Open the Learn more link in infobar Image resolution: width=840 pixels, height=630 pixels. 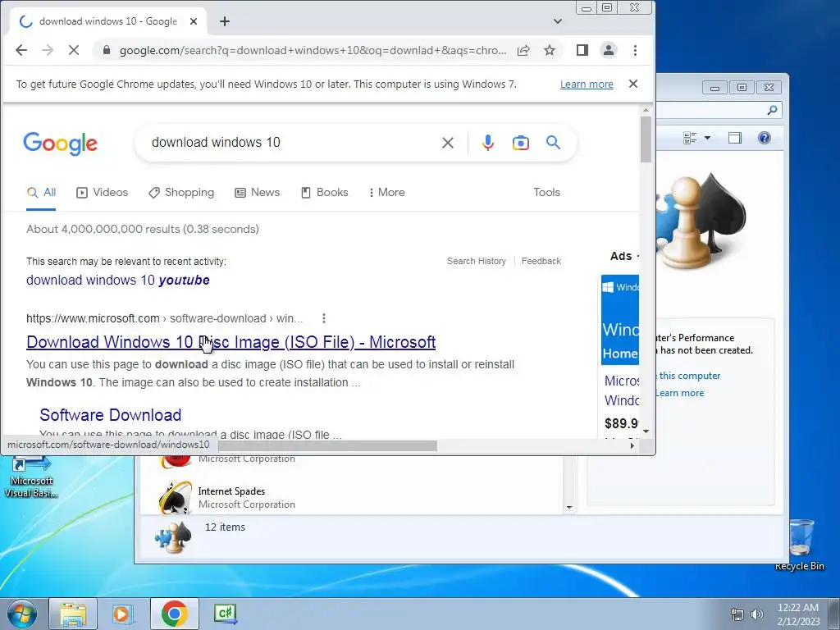[587, 84]
